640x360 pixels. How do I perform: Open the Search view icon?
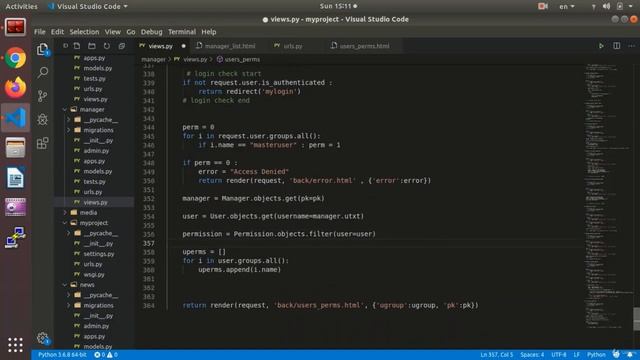tap(42, 73)
